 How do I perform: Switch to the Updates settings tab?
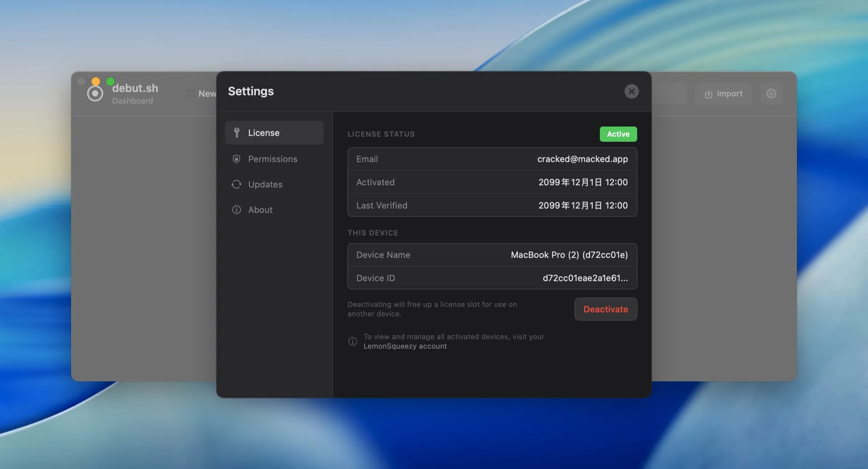pos(274,184)
